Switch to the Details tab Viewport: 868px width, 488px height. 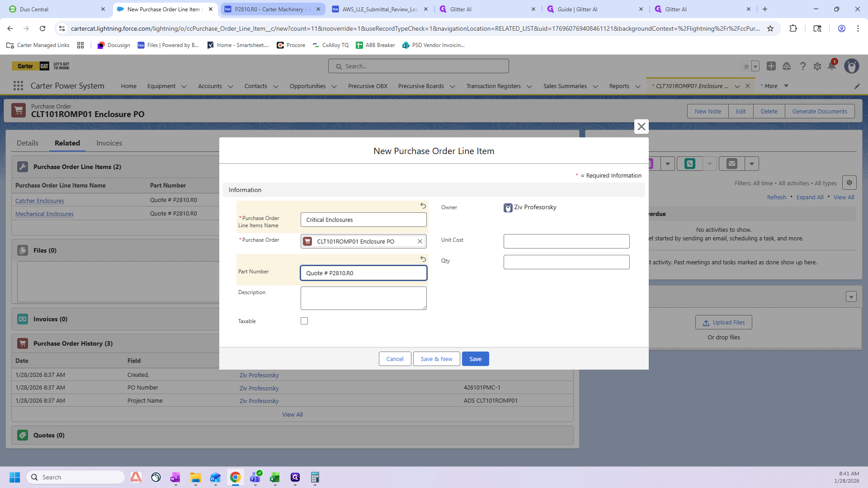[x=28, y=143]
